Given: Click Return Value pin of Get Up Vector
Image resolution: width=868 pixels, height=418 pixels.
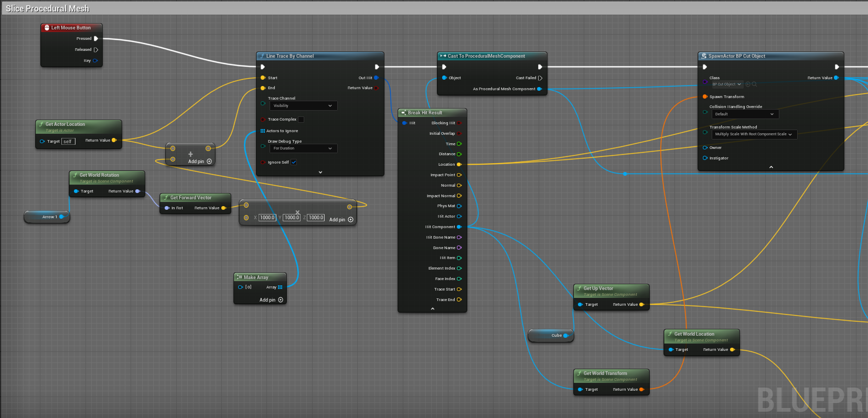Looking at the screenshot, I should pyautogui.click(x=641, y=304).
